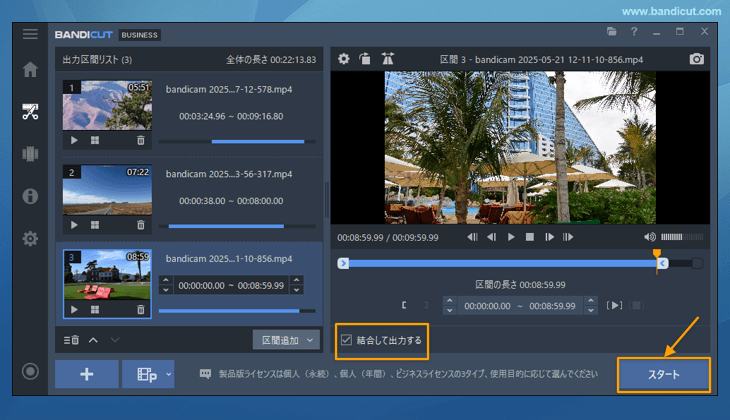Open the help question mark menu

point(634,33)
